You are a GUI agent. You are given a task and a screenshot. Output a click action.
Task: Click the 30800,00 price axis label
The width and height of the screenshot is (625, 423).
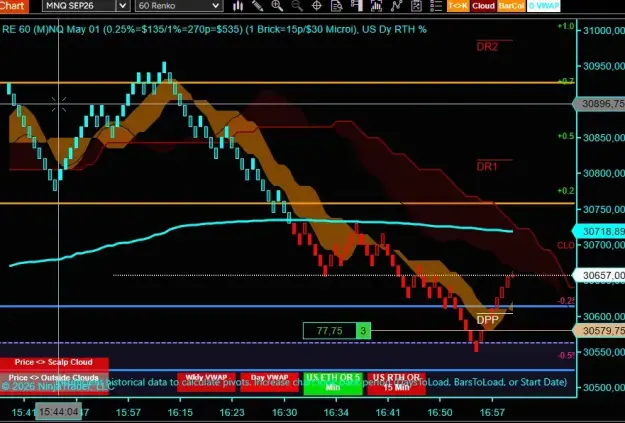tap(603, 174)
